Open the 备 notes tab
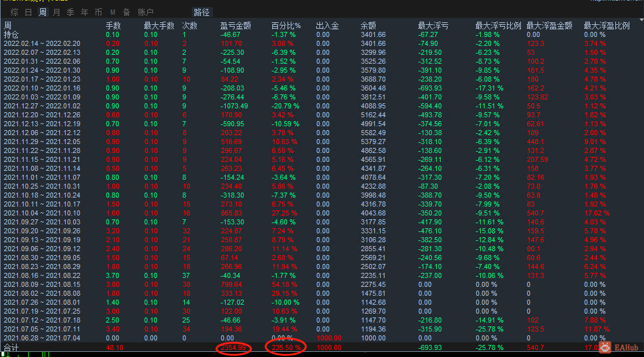The width and height of the screenshot is (644, 357). [126, 12]
